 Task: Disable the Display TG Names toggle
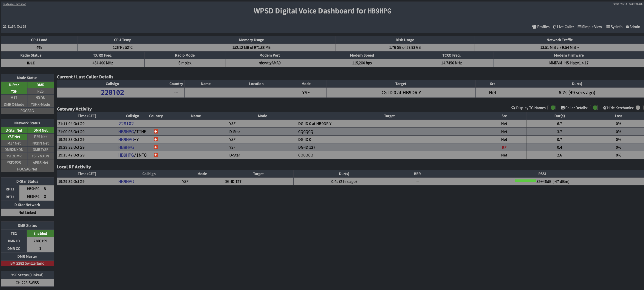point(552,108)
